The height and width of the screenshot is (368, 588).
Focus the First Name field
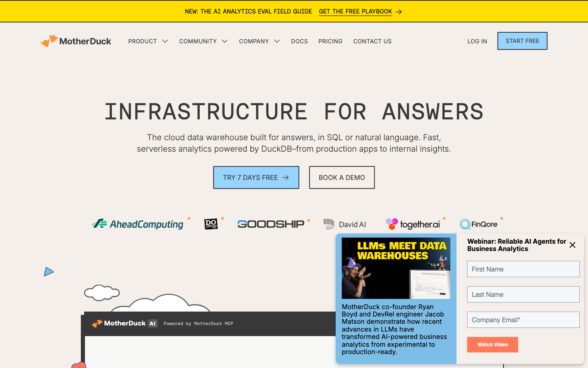pyautogui.click(x=523, y=269)
